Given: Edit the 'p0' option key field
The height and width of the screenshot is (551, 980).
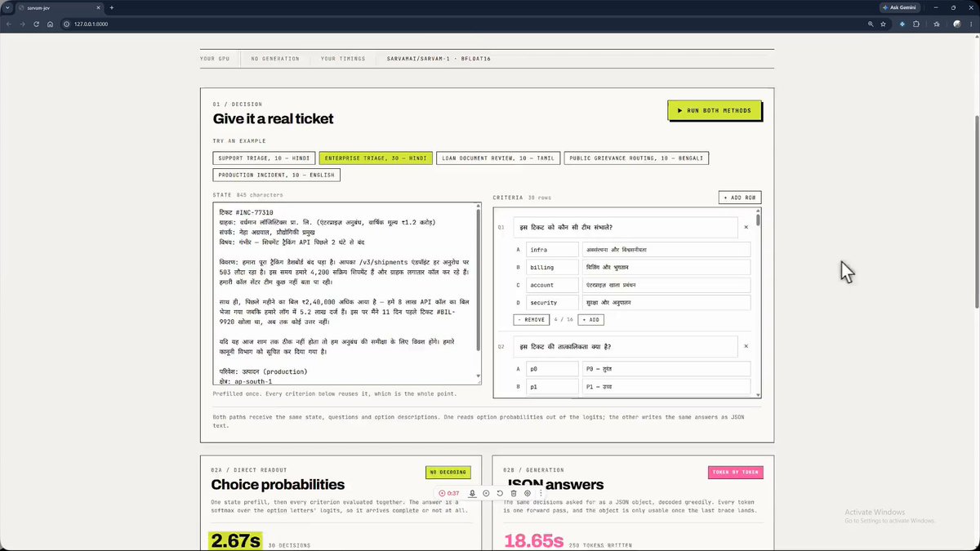Looking at the screenshot, I should coord(552,369).
